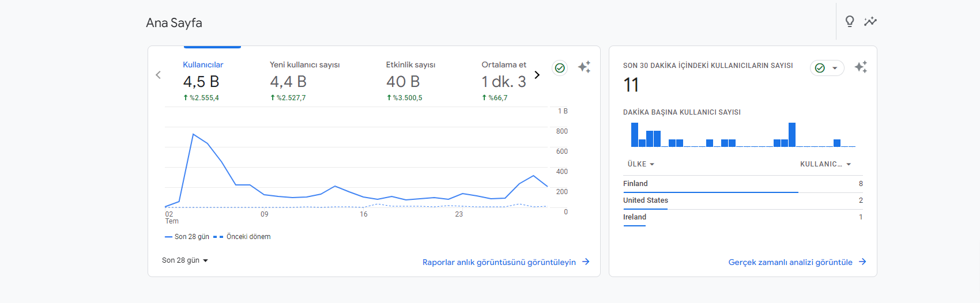Screen dimensions: 980x303
Task: Expand the KULLANIC... metric dropdown
Action: [826, 164]
